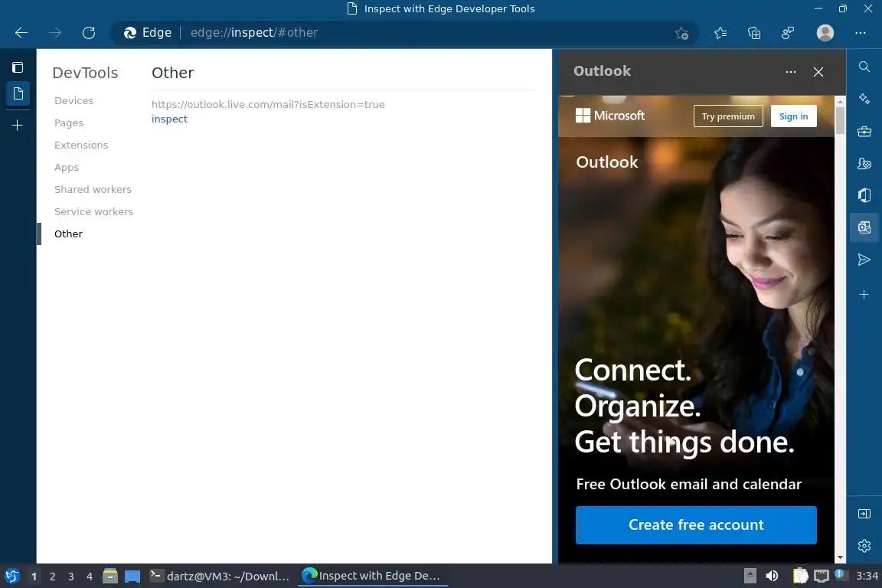Click scroll-down arrow in Outlook panel
This screenshot has width=882, height=588.
pyautogui.click(x=841, y=557)
